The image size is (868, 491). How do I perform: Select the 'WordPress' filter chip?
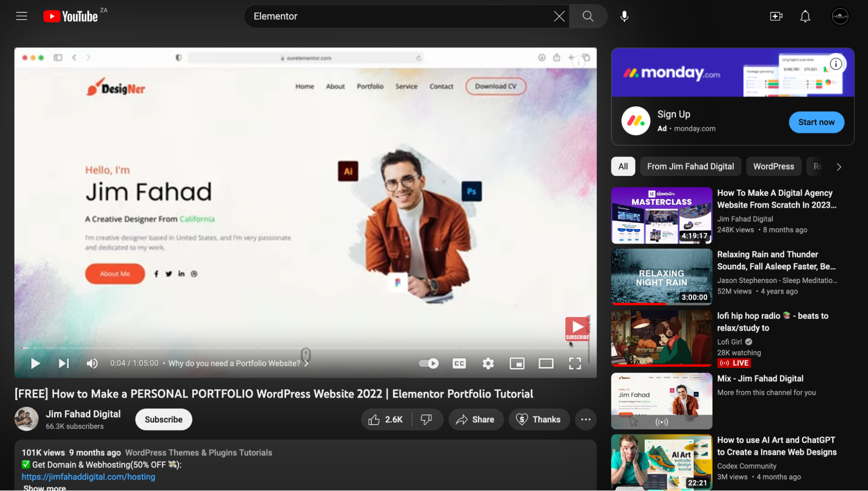pyautogui.click(x=773, y=166)
